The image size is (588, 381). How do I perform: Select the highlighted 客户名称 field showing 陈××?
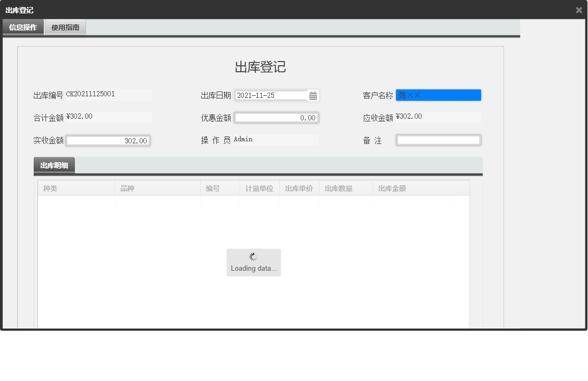pyautogui.click(x=439, y=95)
